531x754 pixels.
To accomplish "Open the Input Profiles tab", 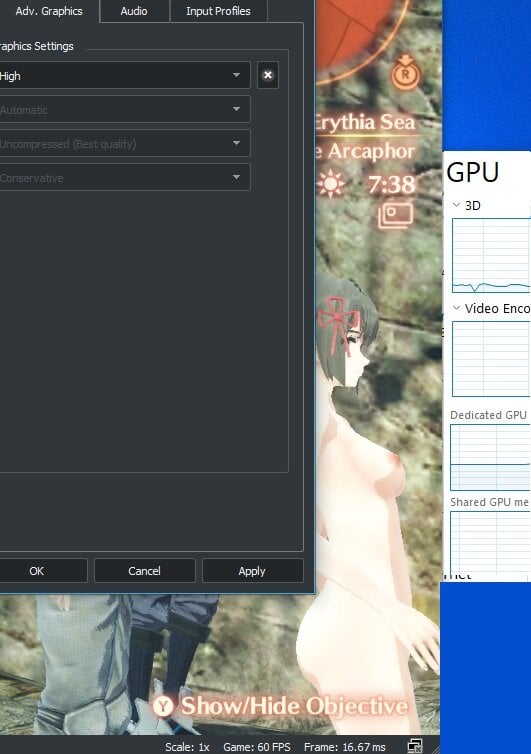I will 218,11.
